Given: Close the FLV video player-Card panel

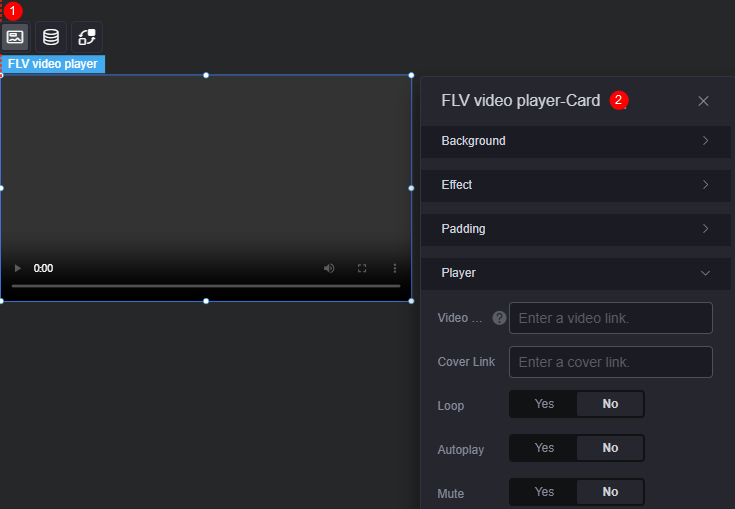Looking at the screenshot, I should (703, 101).
